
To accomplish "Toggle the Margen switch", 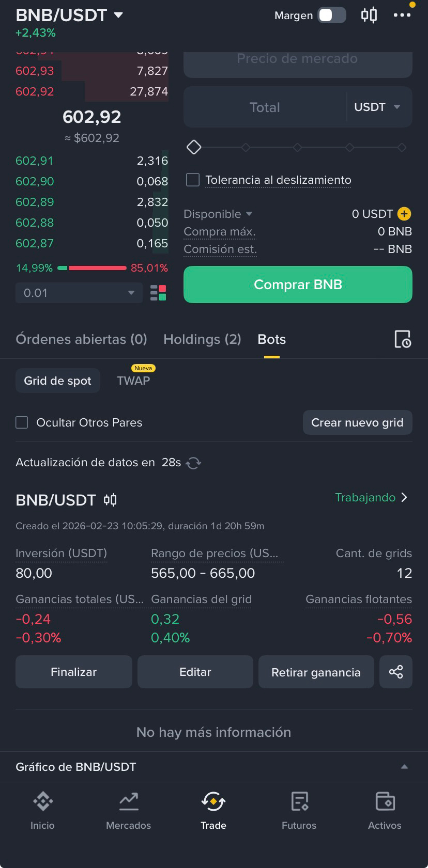I will 332,15.
